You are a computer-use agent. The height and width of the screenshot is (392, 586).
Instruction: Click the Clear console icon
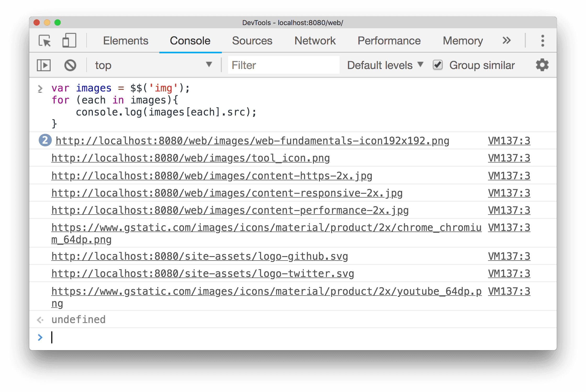[70, 65]
